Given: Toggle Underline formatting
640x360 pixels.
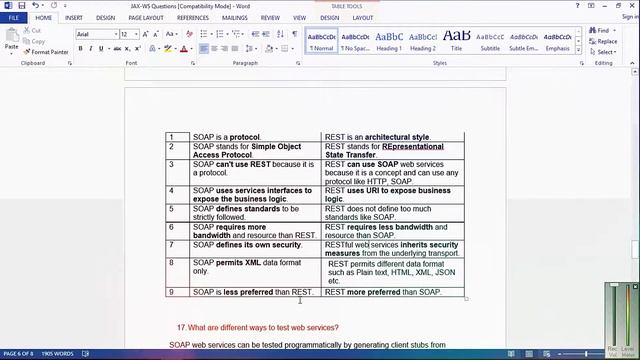Looking at the screenshot, I should pyautogui.click(x=101, y=49).
